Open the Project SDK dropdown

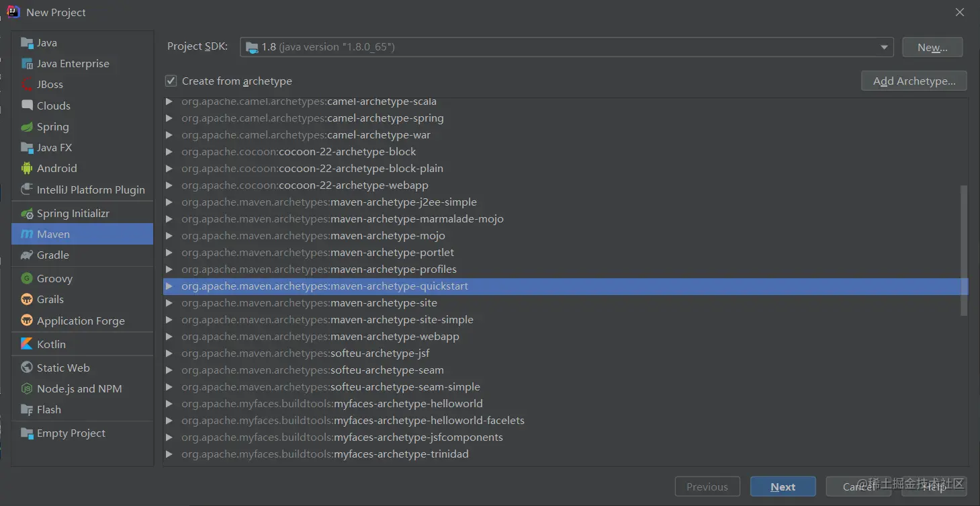[x=566, y=47]
